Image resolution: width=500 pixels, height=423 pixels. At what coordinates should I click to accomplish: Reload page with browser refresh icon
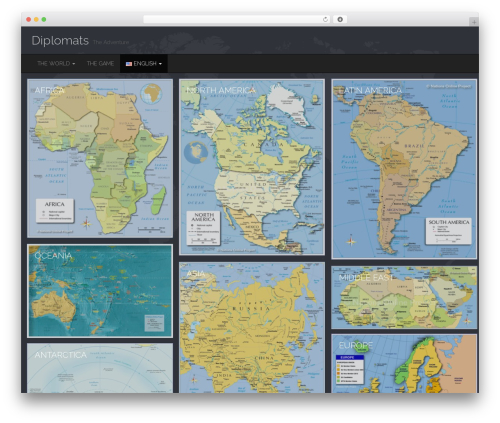click(x=325, y=19)
